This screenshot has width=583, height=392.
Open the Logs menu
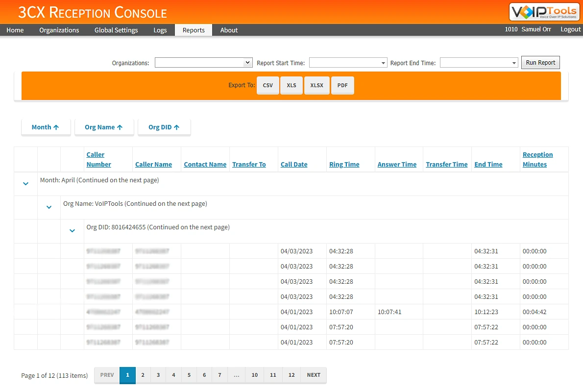(160, 30)
